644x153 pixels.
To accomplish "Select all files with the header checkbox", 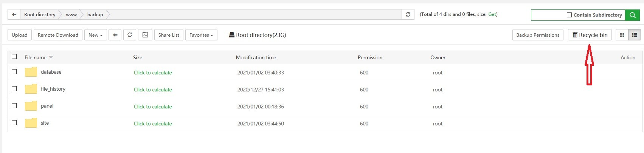I will point(14,57).
